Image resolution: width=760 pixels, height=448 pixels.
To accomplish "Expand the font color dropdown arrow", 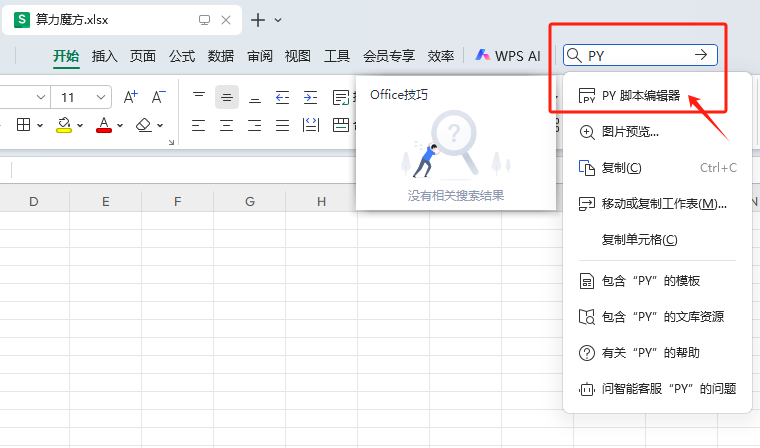I will point(120,126).
